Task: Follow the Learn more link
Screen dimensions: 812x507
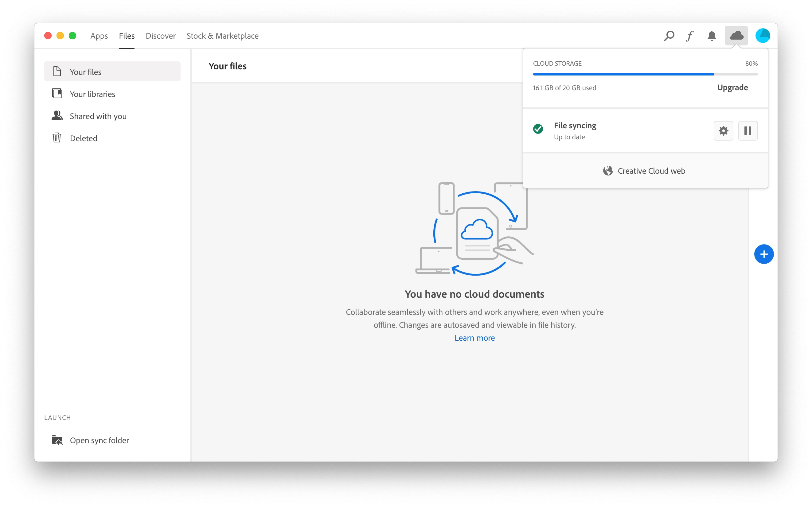Action: click(474, 338)
